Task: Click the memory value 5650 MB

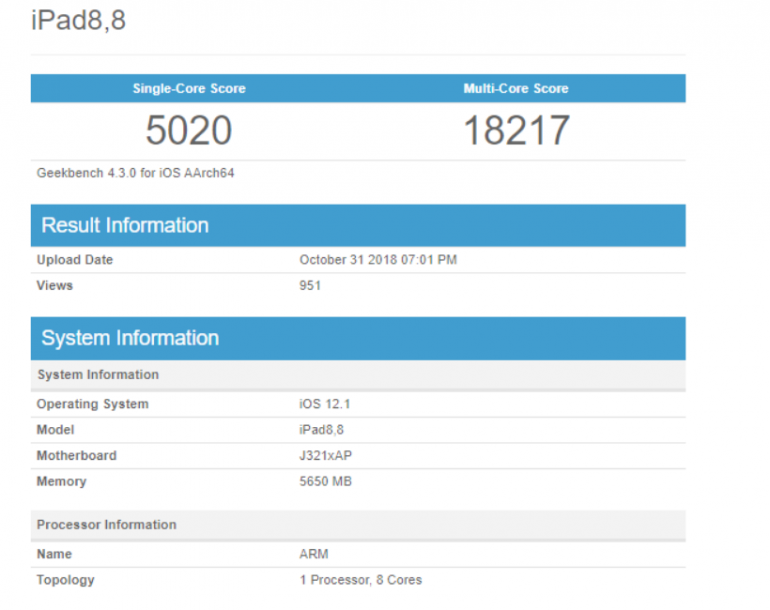Action: click(x=326, y=482)
